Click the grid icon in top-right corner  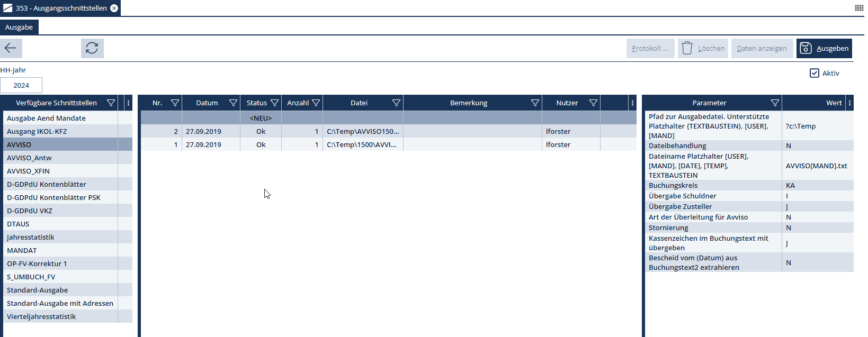(859, 8)
